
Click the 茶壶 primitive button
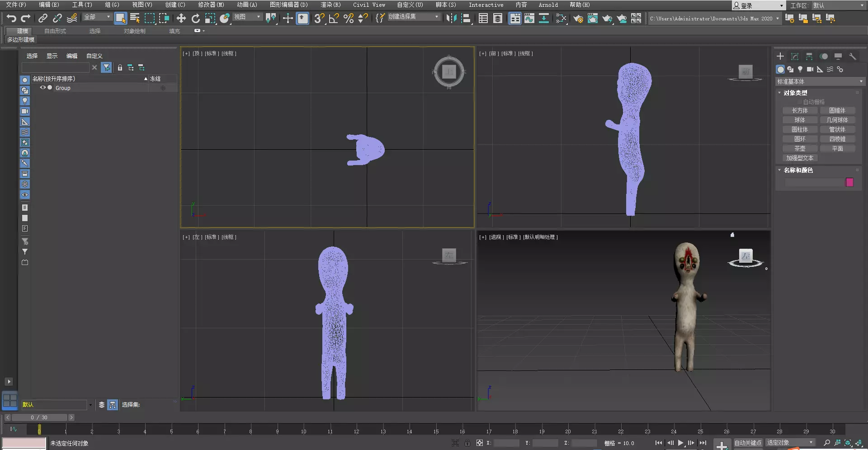tap(800, 148)
